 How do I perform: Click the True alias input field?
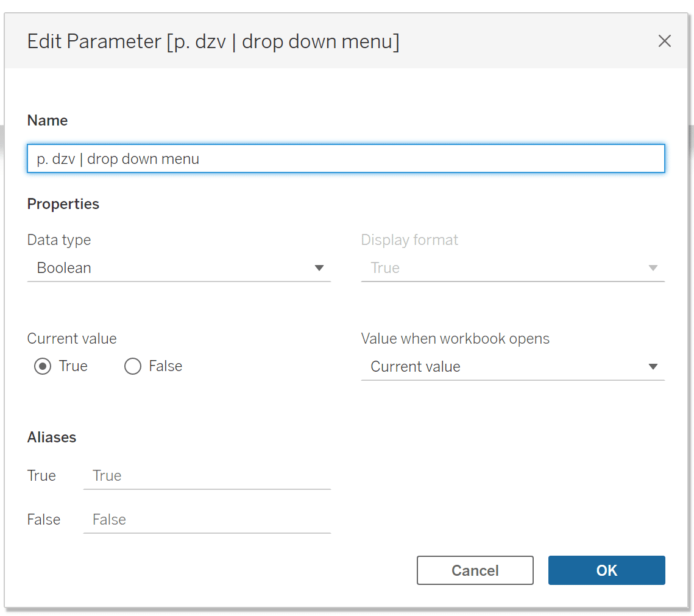207,476
